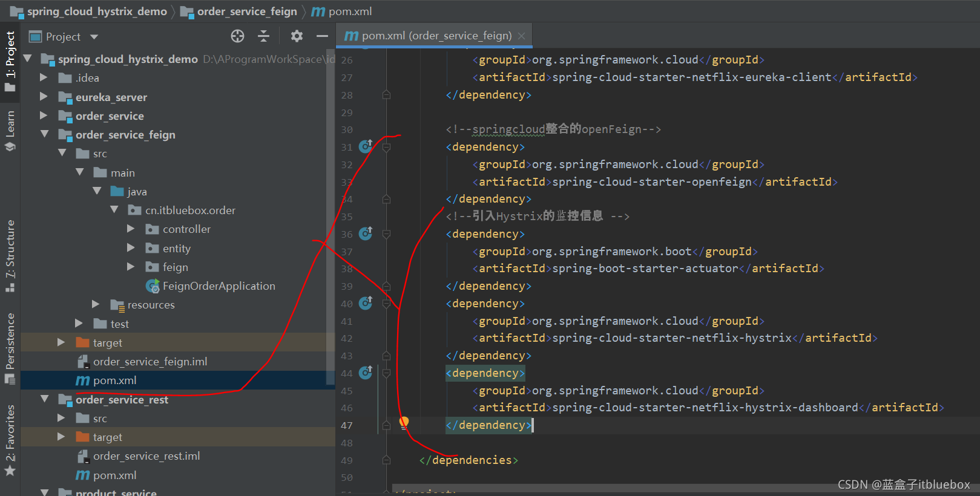
Task: Select the cn.itbluebox.order package
Action: pyautogui.click(x=182, y=210)
